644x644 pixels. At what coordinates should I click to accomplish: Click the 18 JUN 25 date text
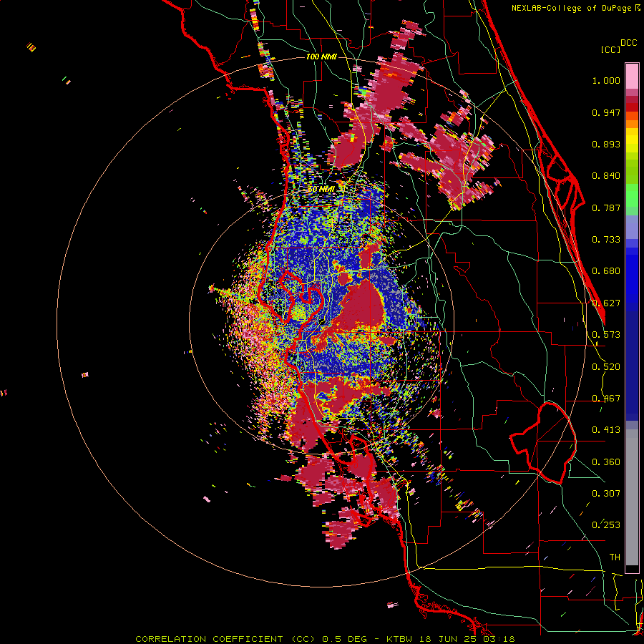447,639
